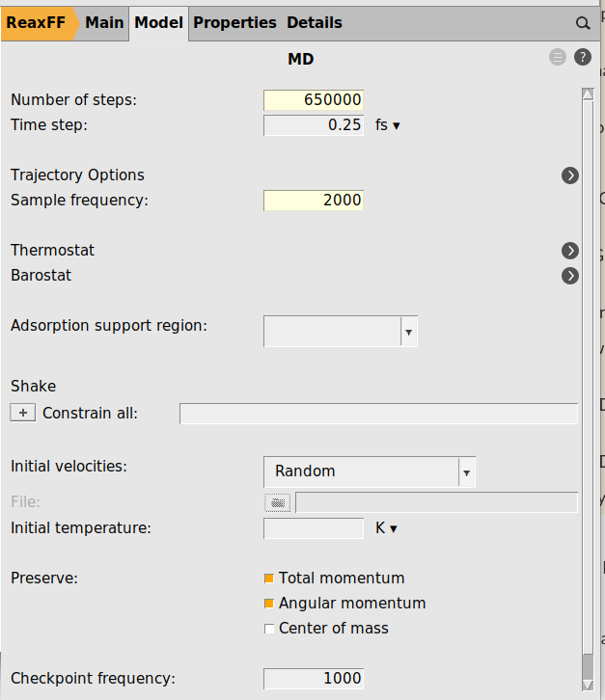
Task: Open Trajectory Options details arrow
Action: click(x=570, y=175)
